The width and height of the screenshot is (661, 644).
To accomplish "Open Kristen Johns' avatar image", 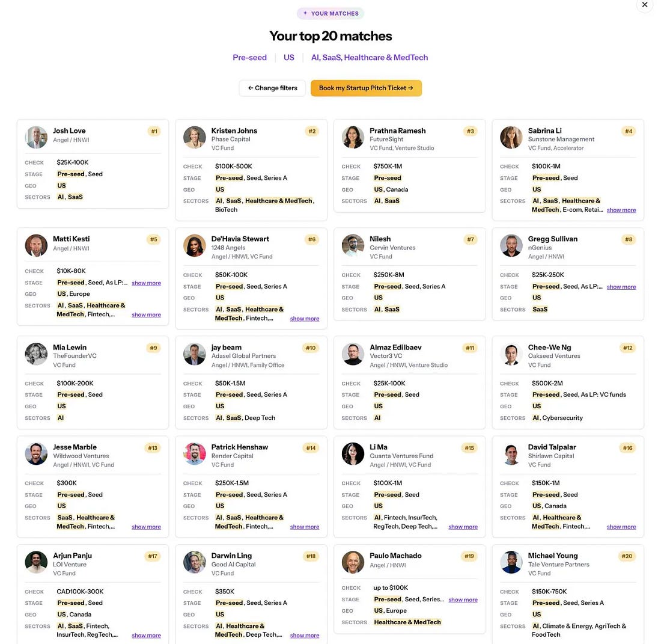I will (194, 138).
